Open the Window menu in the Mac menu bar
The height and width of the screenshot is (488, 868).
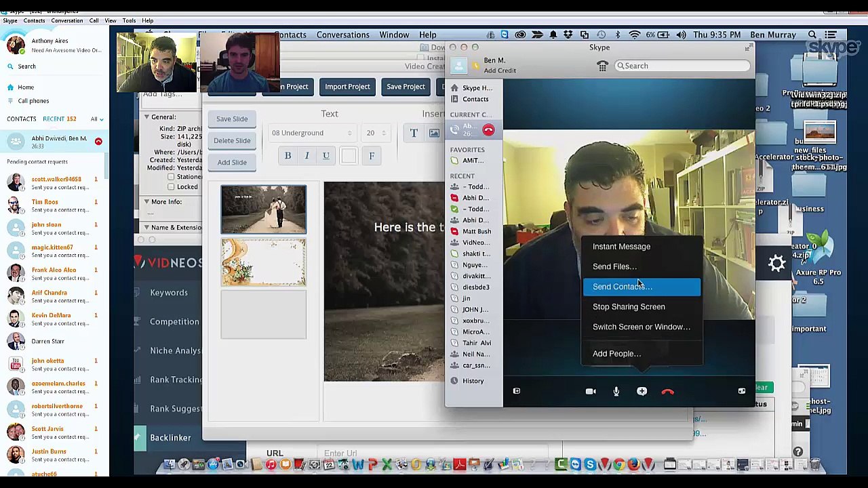tap(394, 35)
